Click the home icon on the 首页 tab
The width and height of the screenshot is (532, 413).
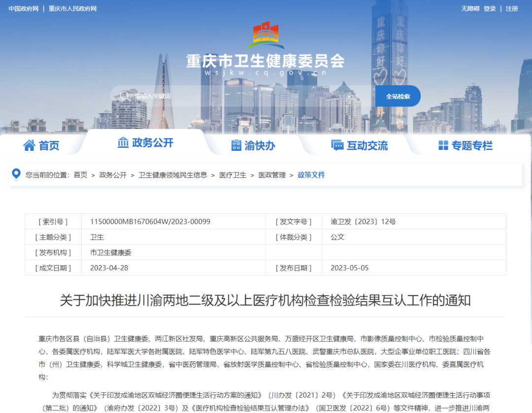pyautogui.click(x=29, y=145)
